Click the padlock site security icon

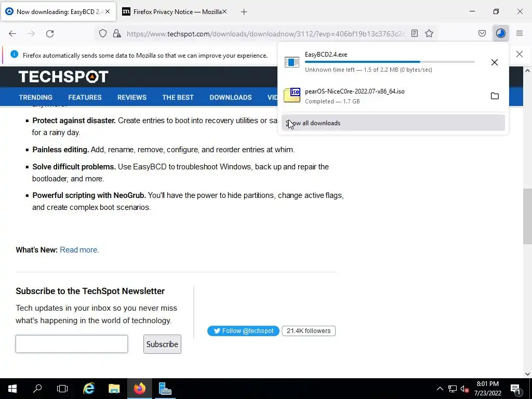[117, 33]
